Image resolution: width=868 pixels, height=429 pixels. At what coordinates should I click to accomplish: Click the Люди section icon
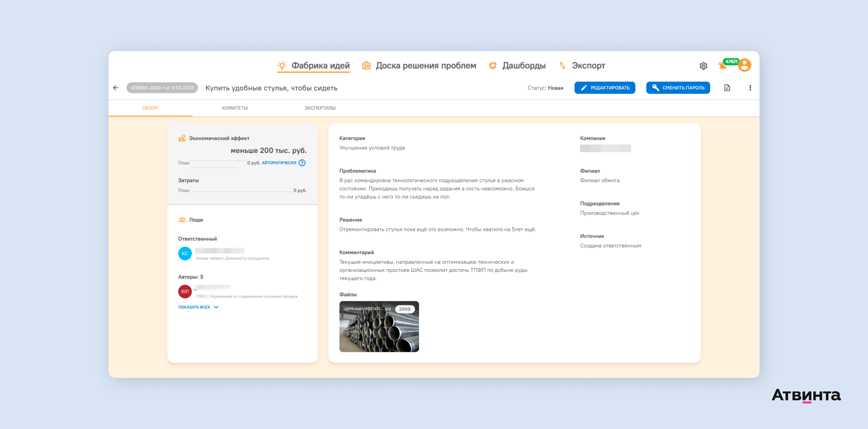[x=182, y=220]
